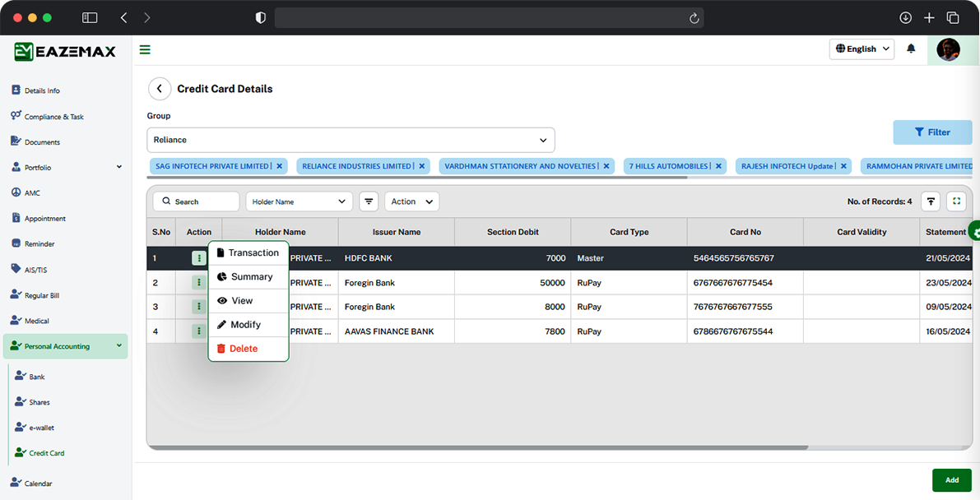Open the Holder Name column dropdown
This screenshot has height=500, width=980.
click(x=299, y=201)
